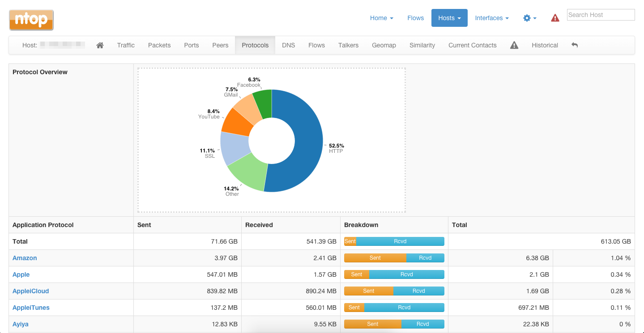Focus the Search Host field
The image size is (644, 333).
[601, 15]
